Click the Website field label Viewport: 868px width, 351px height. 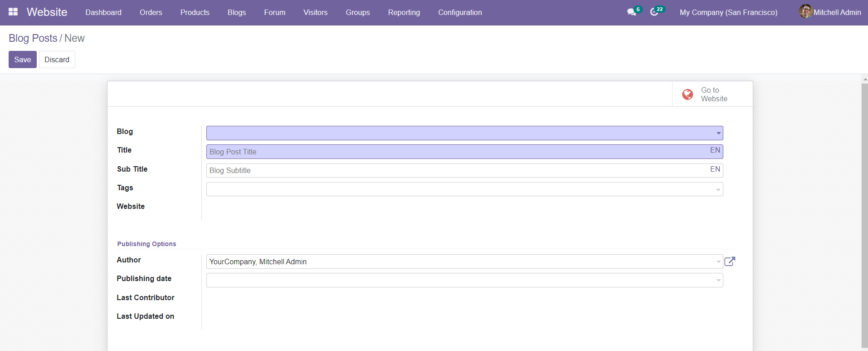pos(131,206)
